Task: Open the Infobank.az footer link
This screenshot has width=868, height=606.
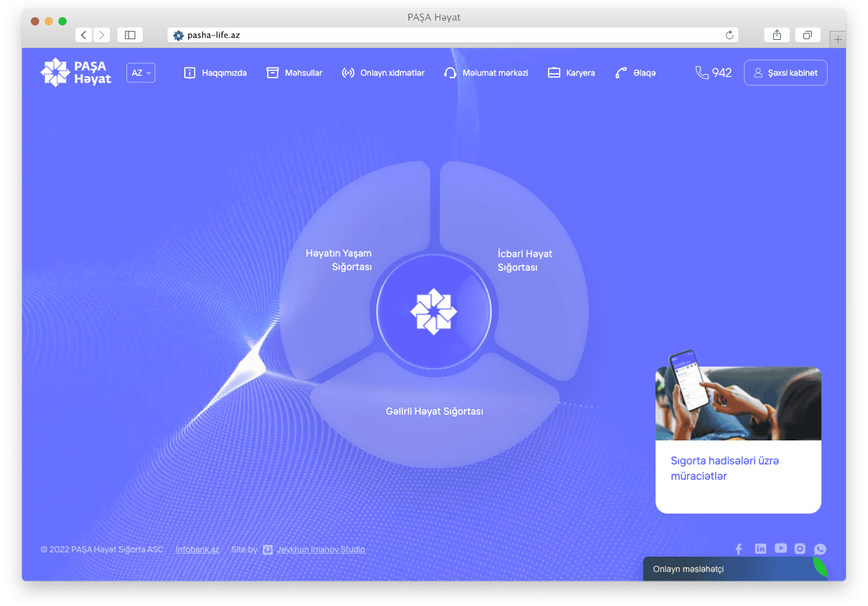Action: (197, 550)
